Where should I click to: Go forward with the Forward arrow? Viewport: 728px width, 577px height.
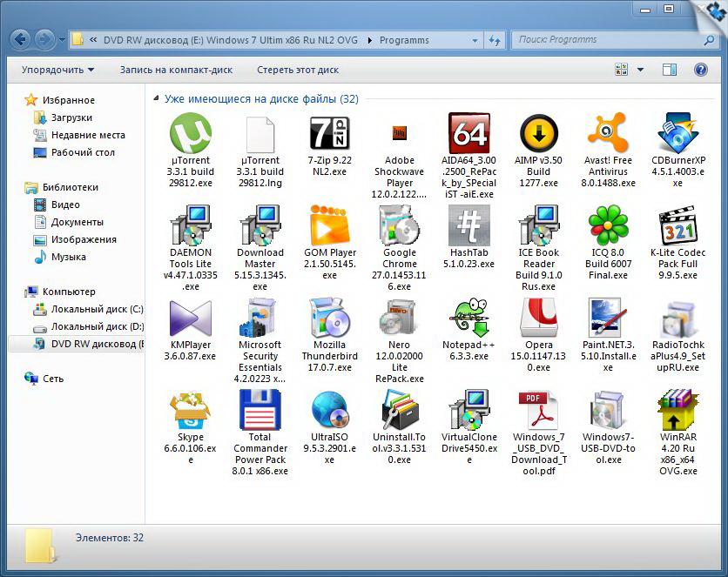tap(44, 39)
